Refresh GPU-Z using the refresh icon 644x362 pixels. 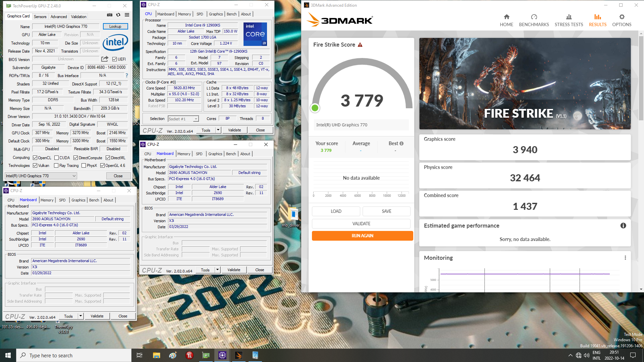coord(118,15)
